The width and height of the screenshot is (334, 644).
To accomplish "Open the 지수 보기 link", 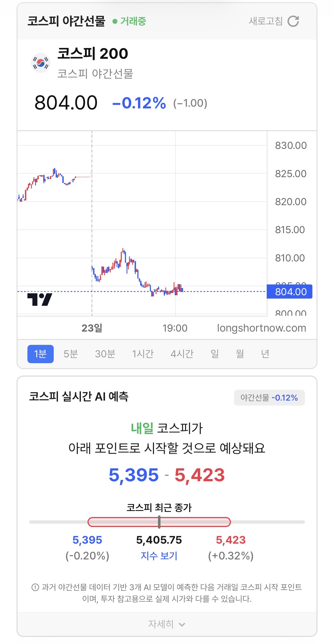I will tap(159, 556).
